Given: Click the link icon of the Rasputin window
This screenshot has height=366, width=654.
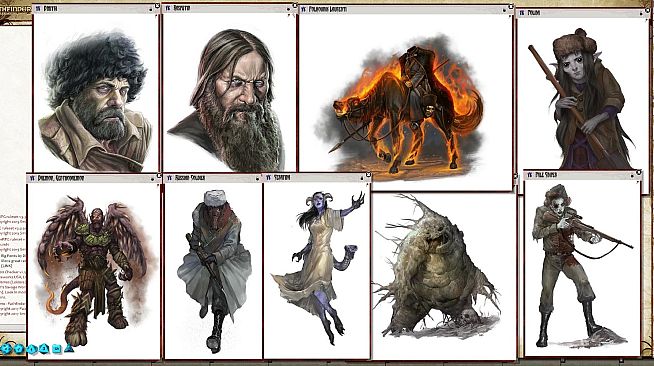Looking at the screenshot, I should 168,8.
